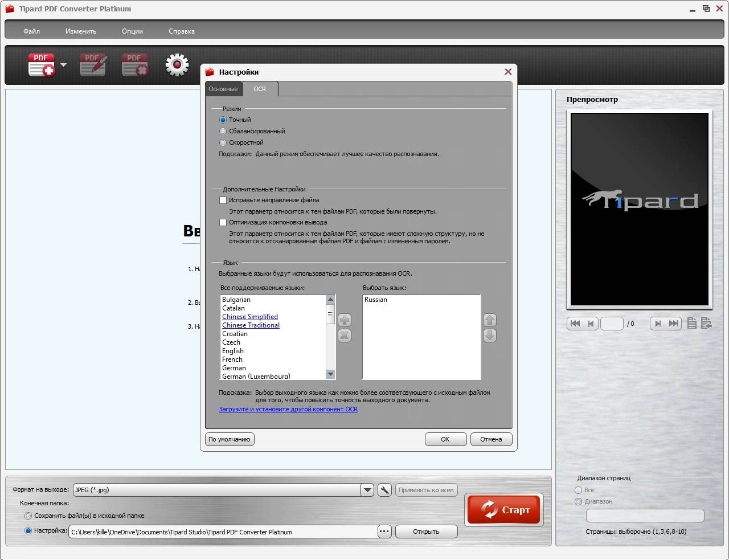Select the Все page range radio
The height and width of the screenshot is (560, 729).
[578, 490]
